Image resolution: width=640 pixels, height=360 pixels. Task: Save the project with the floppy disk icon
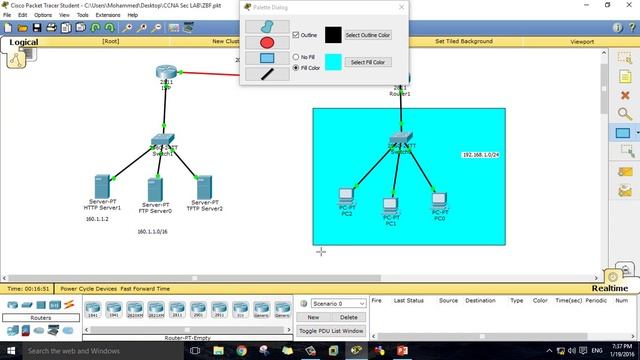(37, 28)
